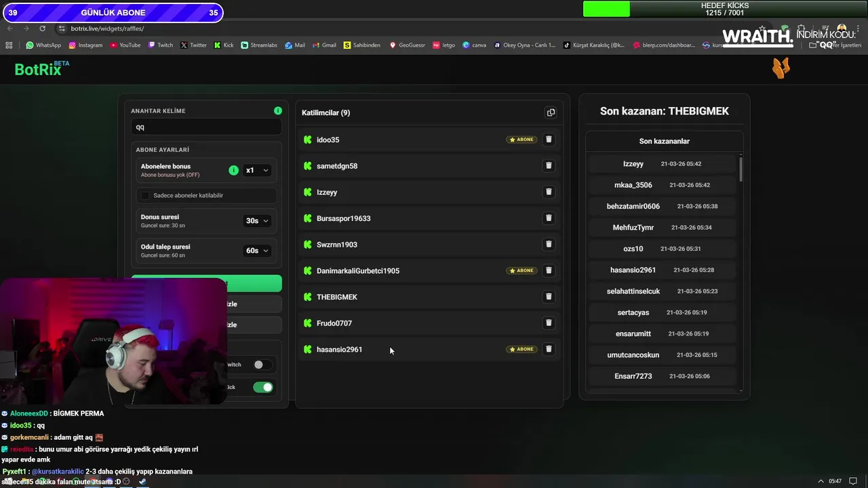This screenshot has width=868, height=488.
Task: Delete participant idoo35 with trash icon
Action: pyautogui.click(x=549, y=140)
